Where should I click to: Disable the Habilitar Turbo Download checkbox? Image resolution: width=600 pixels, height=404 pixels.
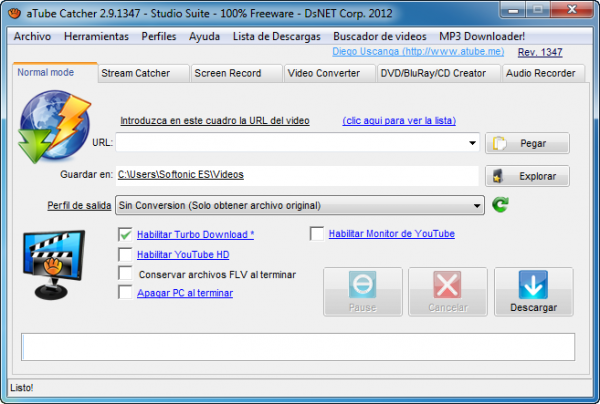125,234
